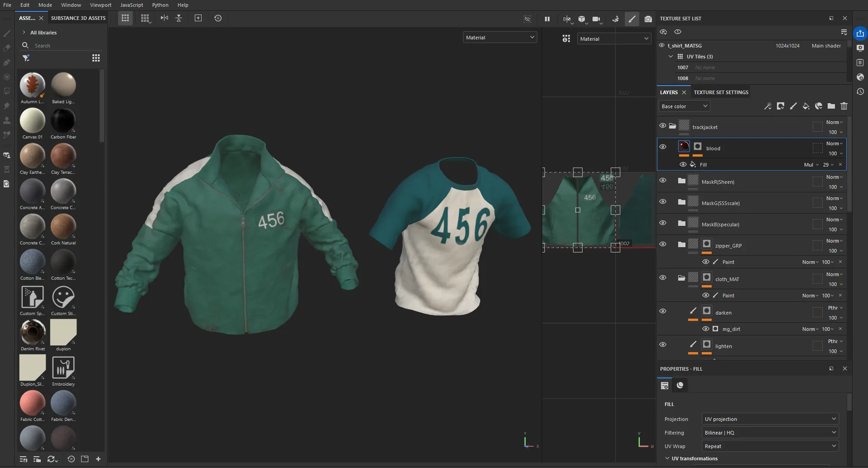The width and height of the screenshot is (868, 468).
Task: Click the video camera settings icon
Action: pos(597,19)
